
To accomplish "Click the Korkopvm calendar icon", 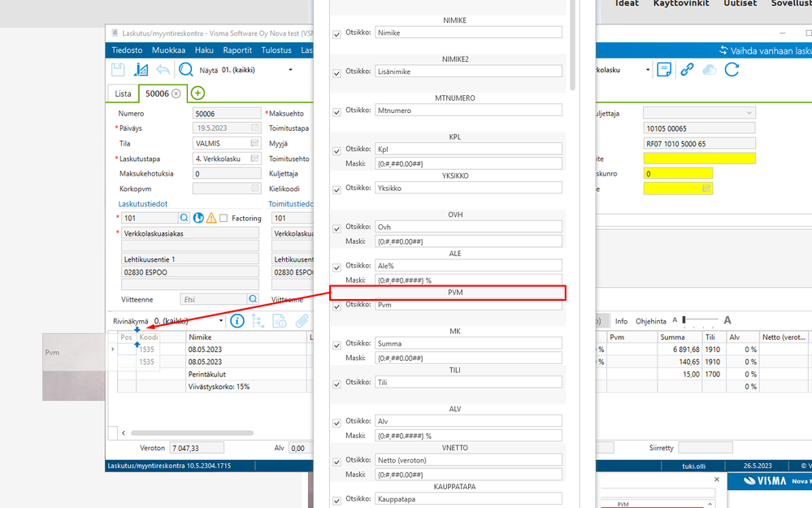I will (254, 189).
